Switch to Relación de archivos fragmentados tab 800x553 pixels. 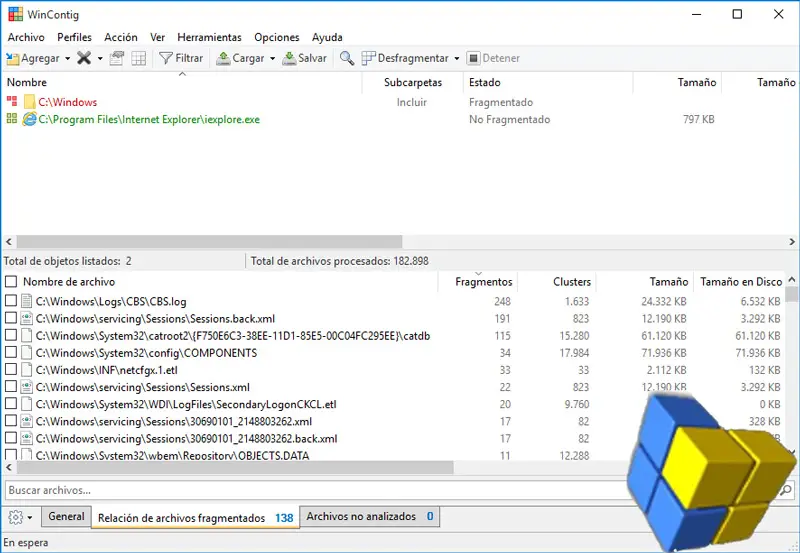(x=195, y=518)
